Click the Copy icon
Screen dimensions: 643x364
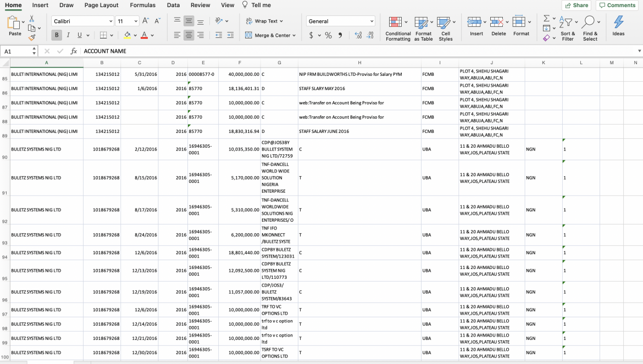(x=31, y=28)
